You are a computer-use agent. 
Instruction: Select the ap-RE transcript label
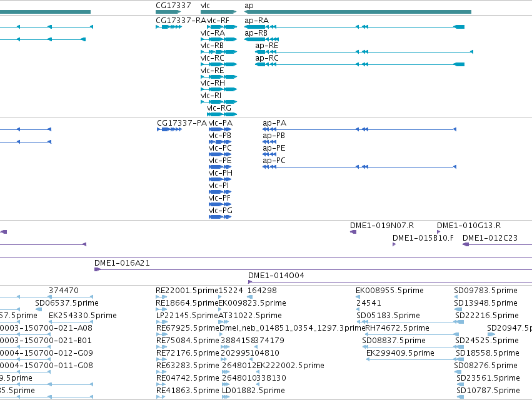coord(267,46)
